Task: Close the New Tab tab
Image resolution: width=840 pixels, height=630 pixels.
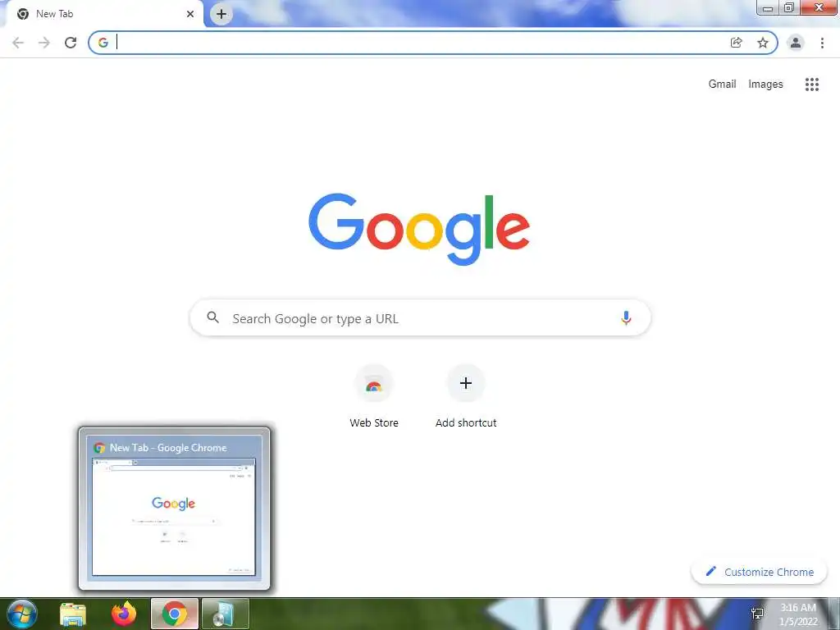Action: (x=190, y=14)
